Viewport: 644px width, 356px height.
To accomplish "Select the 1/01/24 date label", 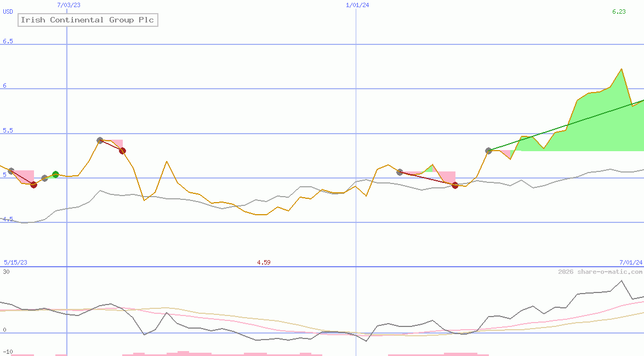I will tap(357, 5).
